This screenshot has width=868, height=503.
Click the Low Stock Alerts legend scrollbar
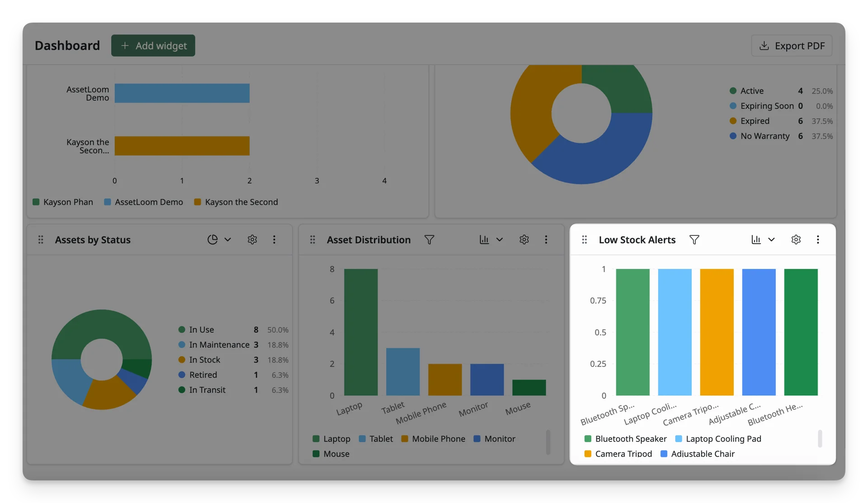click(x=820, y=439)
